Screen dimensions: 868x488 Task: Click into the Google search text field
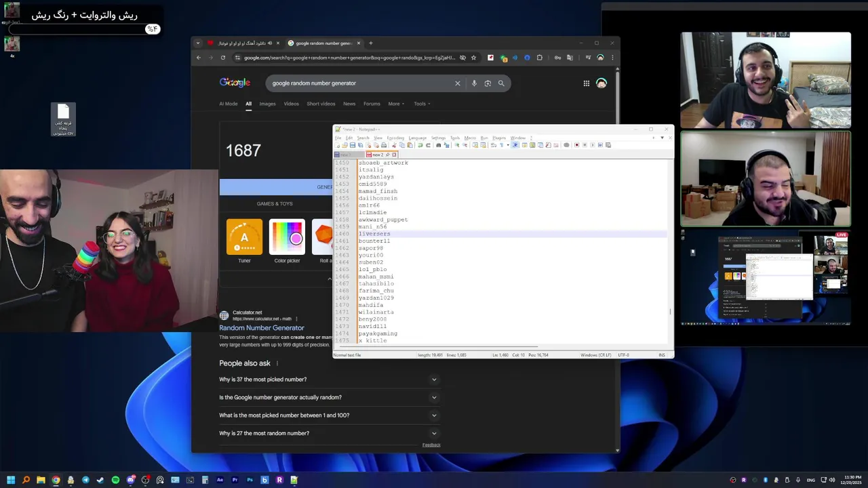coord(359,83)
